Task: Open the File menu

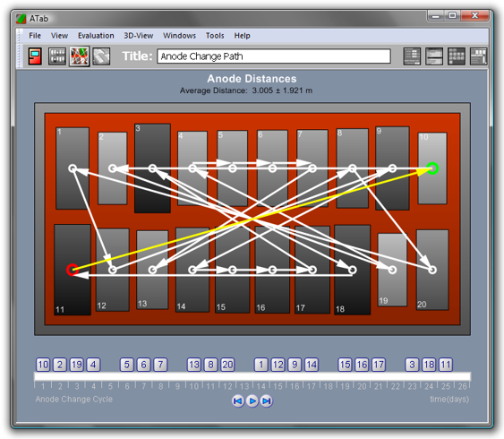Action: (x=35, y=35)
